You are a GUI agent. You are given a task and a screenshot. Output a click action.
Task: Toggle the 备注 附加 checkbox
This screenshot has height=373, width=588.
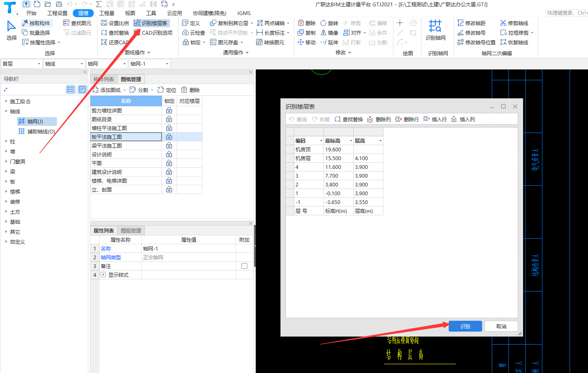coord(244,266)
